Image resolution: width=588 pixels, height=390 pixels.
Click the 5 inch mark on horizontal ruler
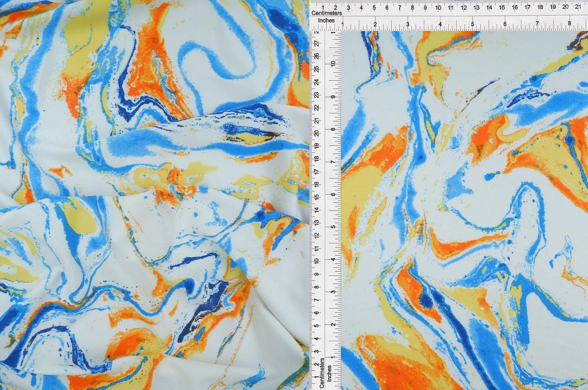pos(473,23)
